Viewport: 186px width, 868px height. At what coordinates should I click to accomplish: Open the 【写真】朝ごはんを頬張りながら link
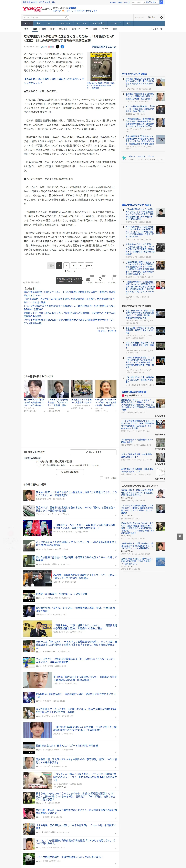point(54,81)
